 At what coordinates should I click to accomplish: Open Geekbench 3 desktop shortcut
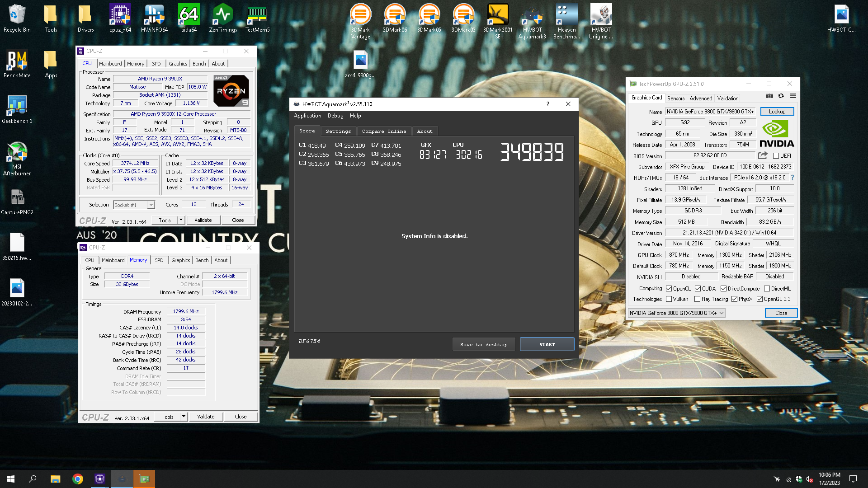(x=17, y=109)
